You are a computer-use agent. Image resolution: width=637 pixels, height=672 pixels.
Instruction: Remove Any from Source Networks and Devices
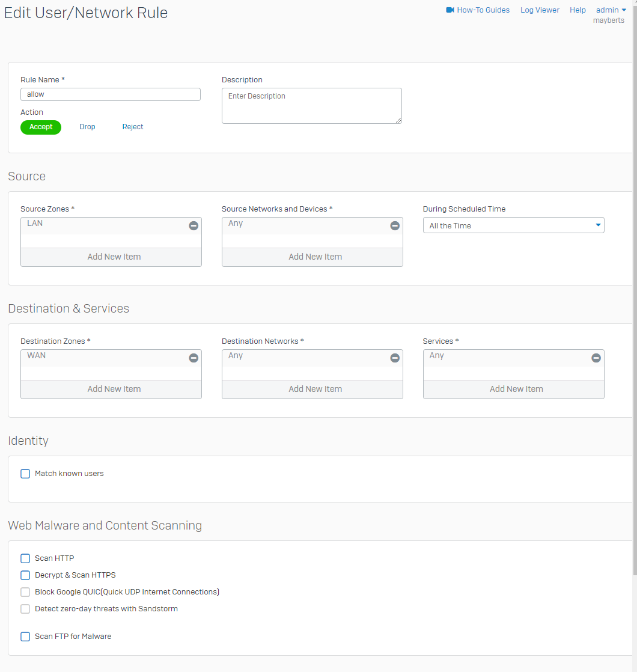(395, 225)
